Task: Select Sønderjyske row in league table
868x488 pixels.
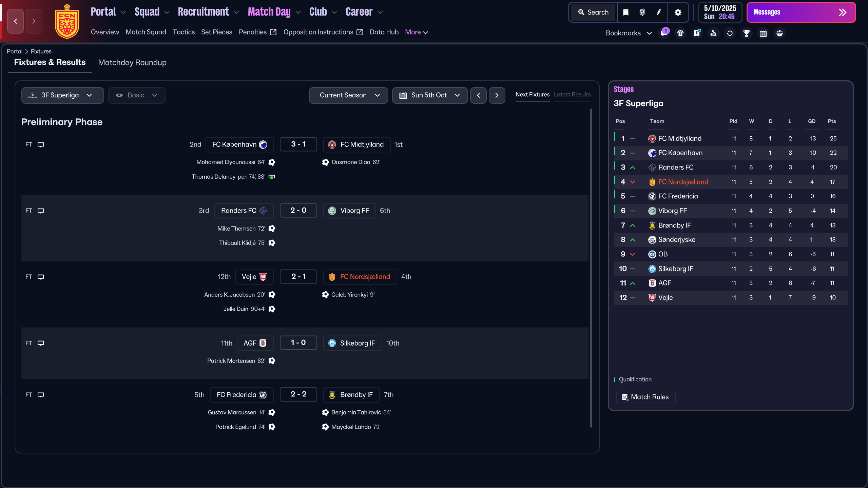Action: point(730,239)
